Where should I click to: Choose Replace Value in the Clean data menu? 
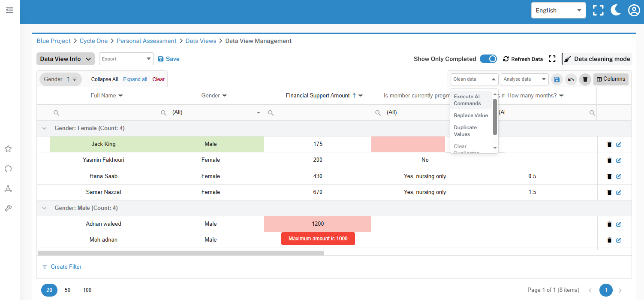click(471, 115)
